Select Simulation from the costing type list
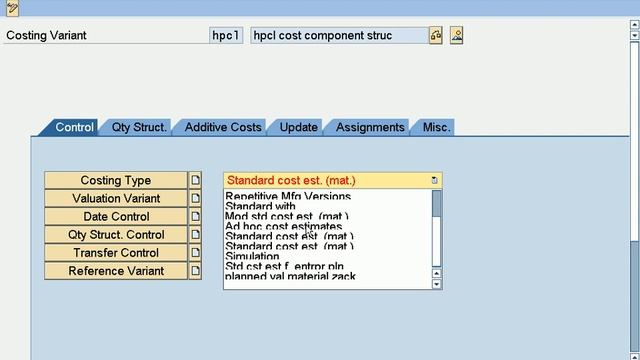The width and height of the screenshot is (640, 360). 252,256
